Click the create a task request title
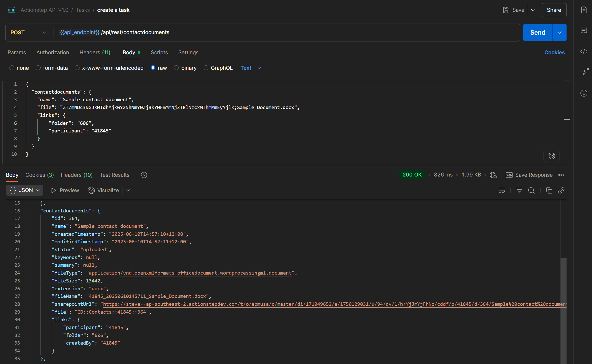 coord(113,10)
